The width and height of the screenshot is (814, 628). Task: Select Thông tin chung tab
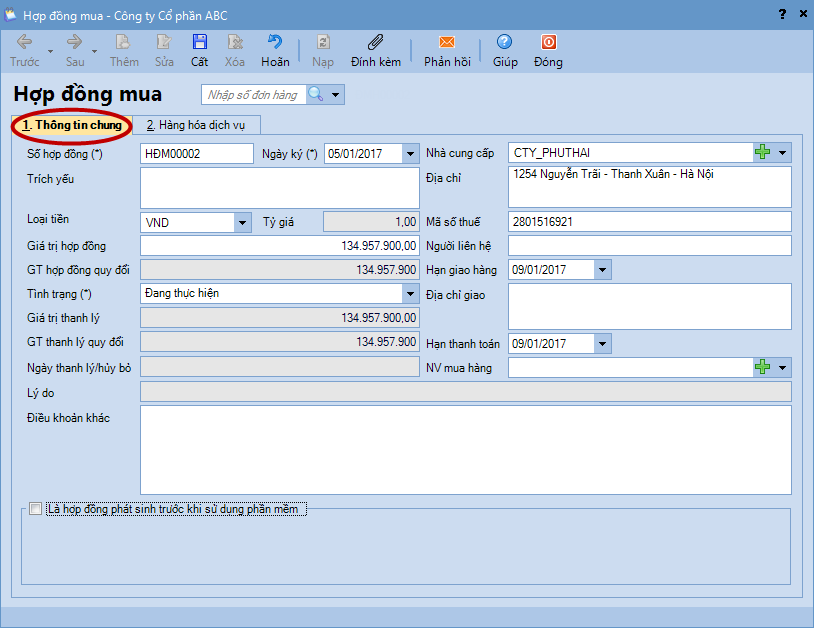pos(72,125)
